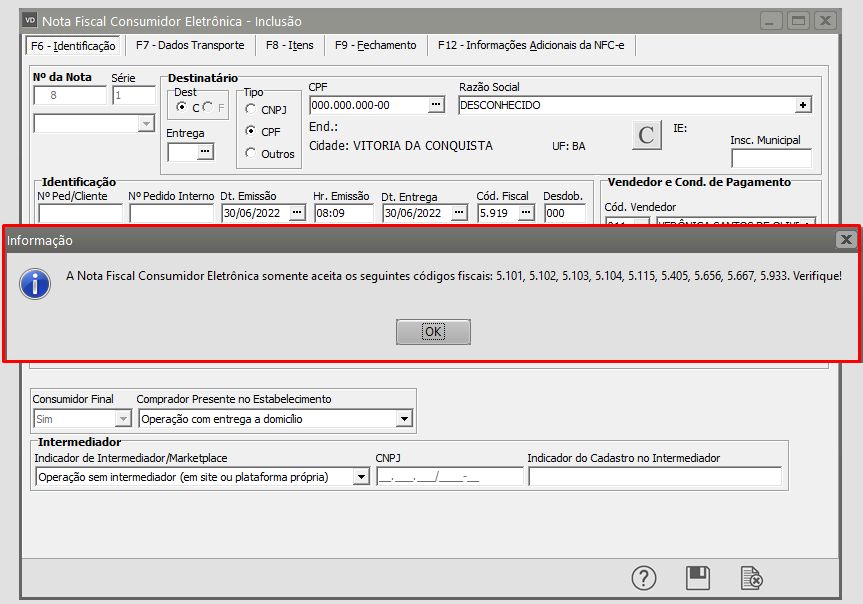The width and height of the screenshot is (863, 604).
Task: Click the save floppy disk icon
Action: click(698, 578)
